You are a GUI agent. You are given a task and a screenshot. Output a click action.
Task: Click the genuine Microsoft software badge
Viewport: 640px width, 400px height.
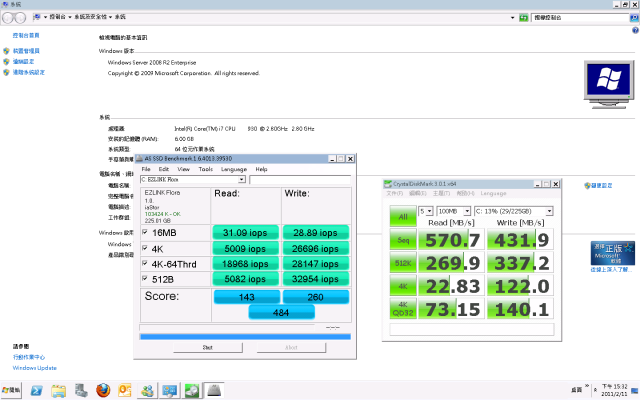click(612, 253)
